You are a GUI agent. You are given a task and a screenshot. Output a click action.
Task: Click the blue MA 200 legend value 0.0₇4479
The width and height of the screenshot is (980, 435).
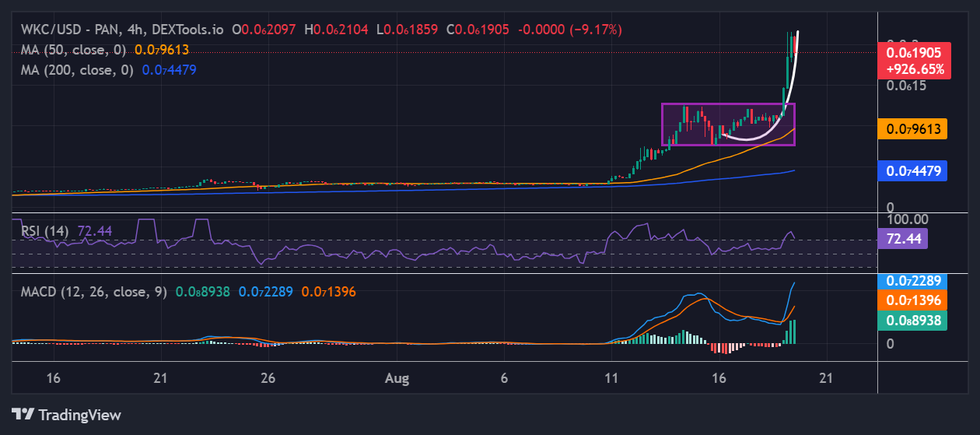point(169,70)
